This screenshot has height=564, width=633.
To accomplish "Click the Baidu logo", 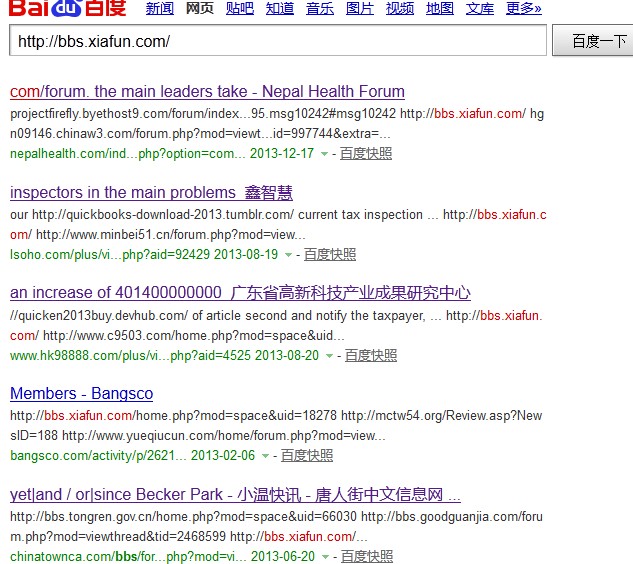I will (x=67, y=8).
